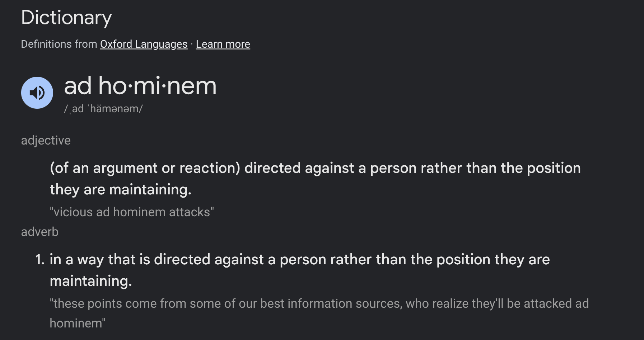Click the adjective definition starting "(of an argument"
The image size is (644, 340).
pyautogui.click(x=315, y=179)
